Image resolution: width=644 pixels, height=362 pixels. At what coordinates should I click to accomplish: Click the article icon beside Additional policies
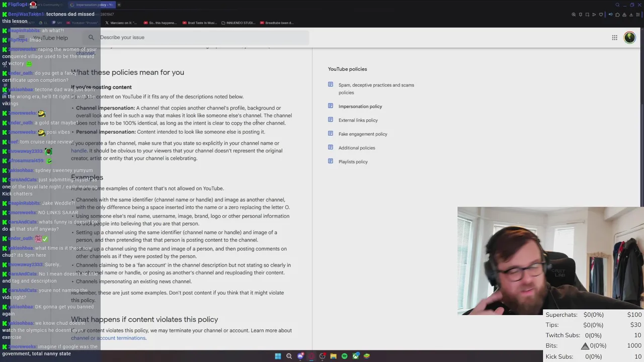click(331, 147)
